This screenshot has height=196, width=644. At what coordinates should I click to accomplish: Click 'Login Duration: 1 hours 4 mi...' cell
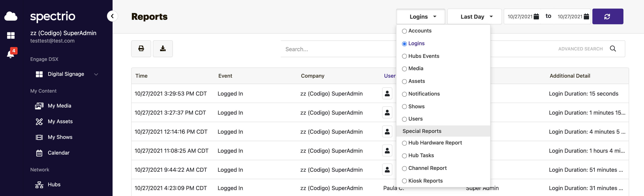pos(587,151)
